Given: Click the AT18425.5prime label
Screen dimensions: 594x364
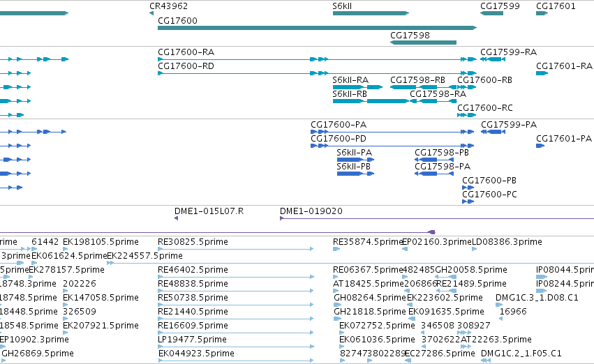Looking at the screenshot, I should (x=369, y=284).
